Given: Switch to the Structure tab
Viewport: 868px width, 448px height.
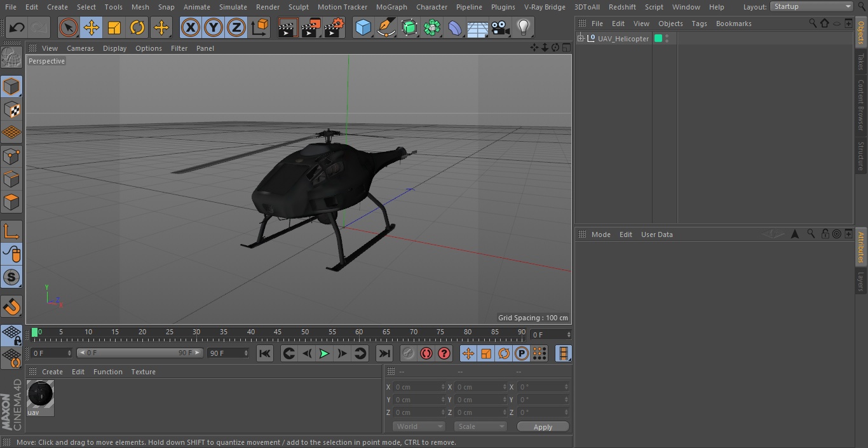Looking at the screenshot, I should [861, 156].
